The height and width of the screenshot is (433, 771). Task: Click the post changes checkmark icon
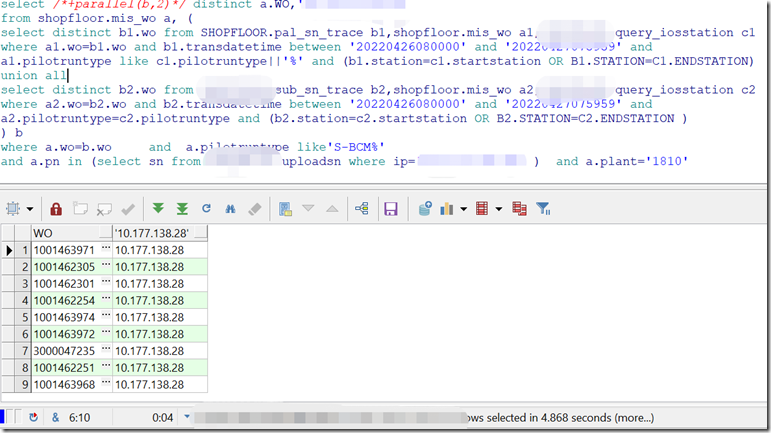tap(128, 209)
